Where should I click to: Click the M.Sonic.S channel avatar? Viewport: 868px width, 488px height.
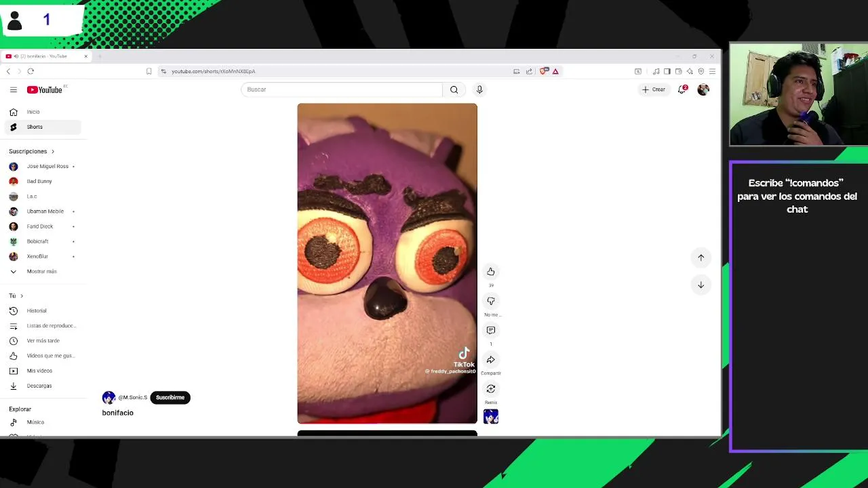tap(108, 397)
